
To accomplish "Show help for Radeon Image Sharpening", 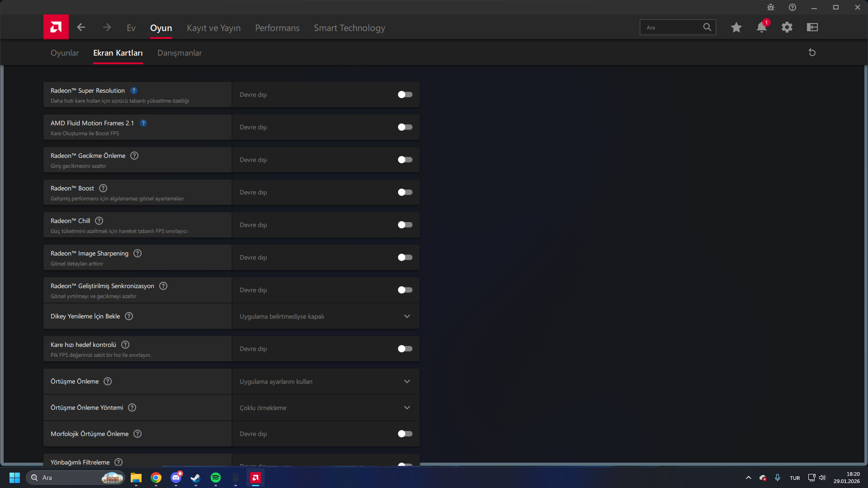I will (x=138, y=253).
